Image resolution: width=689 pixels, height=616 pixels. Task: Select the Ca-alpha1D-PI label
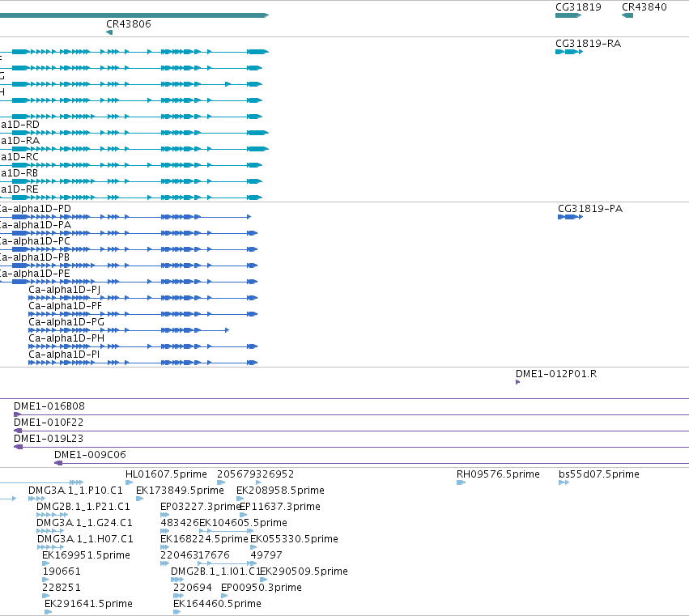tap(64, 355)
